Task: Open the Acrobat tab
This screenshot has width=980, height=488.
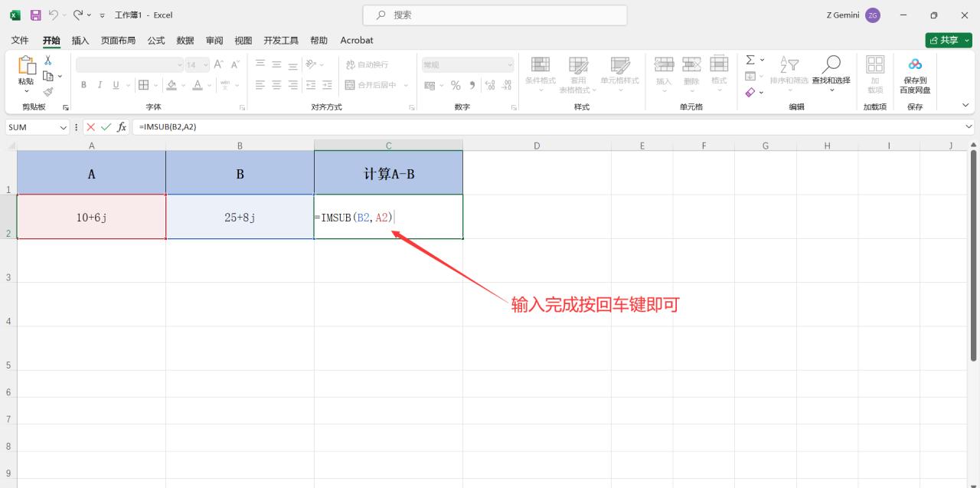Action: coord(357,41)
